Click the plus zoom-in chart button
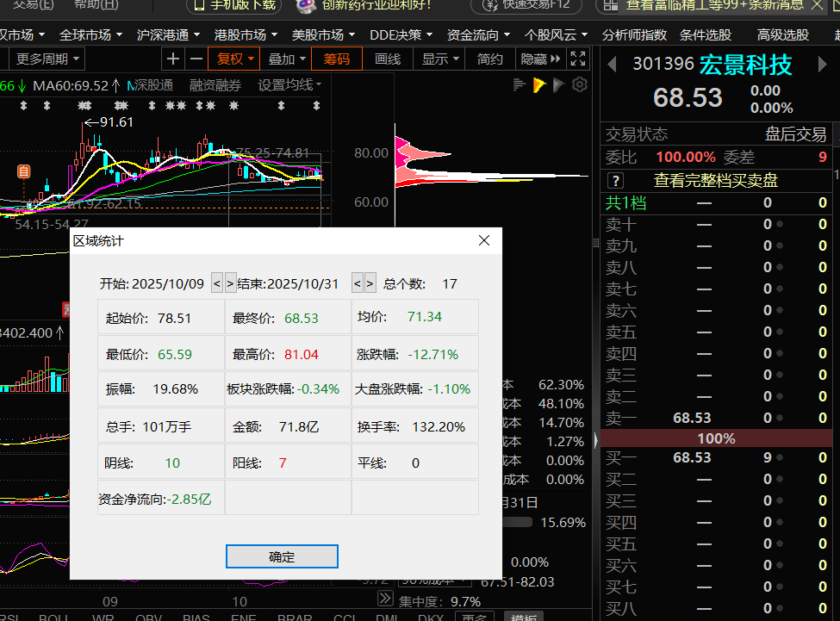 point(173,59)
